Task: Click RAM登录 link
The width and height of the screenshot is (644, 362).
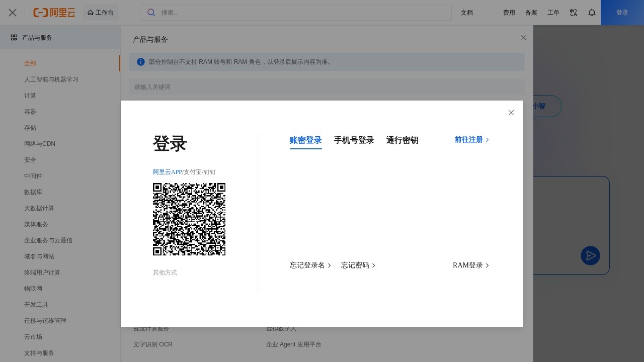Action: tap(471, 265)
